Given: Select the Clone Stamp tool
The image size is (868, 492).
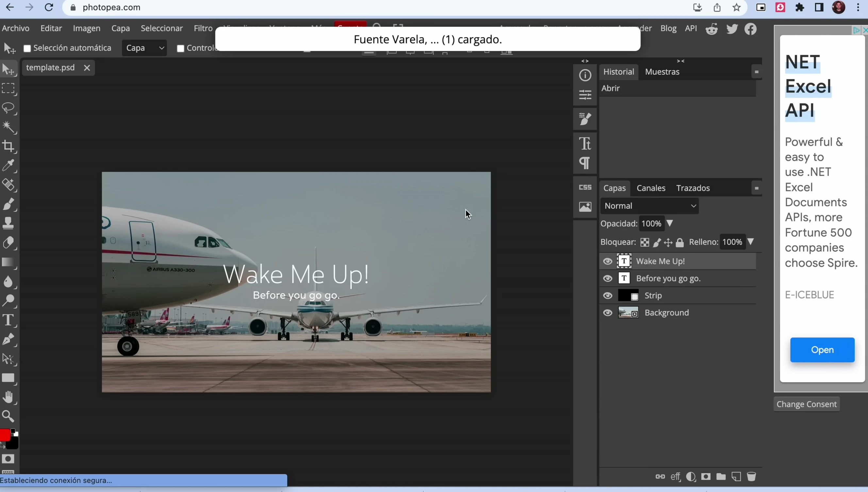Looking at the screenshot, I should pos(8,223).
